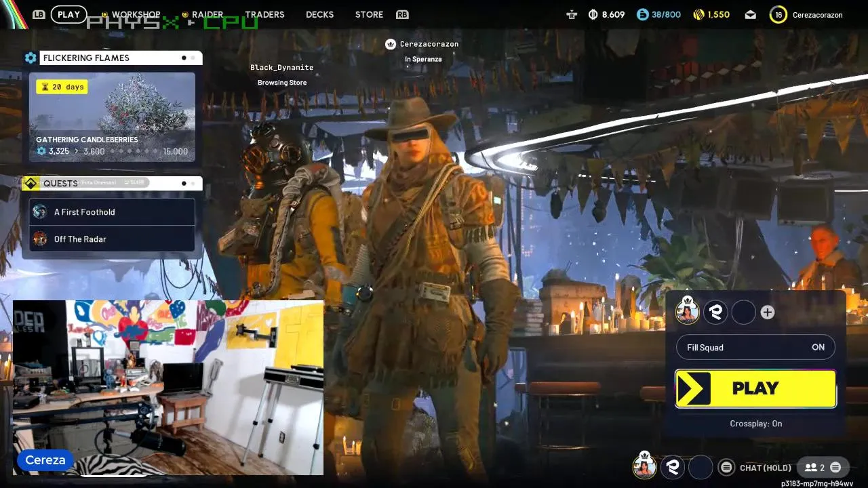Go to the TRADERS tab
The height and width of the screenshot is (488, 868).
[x=264, y=14]
